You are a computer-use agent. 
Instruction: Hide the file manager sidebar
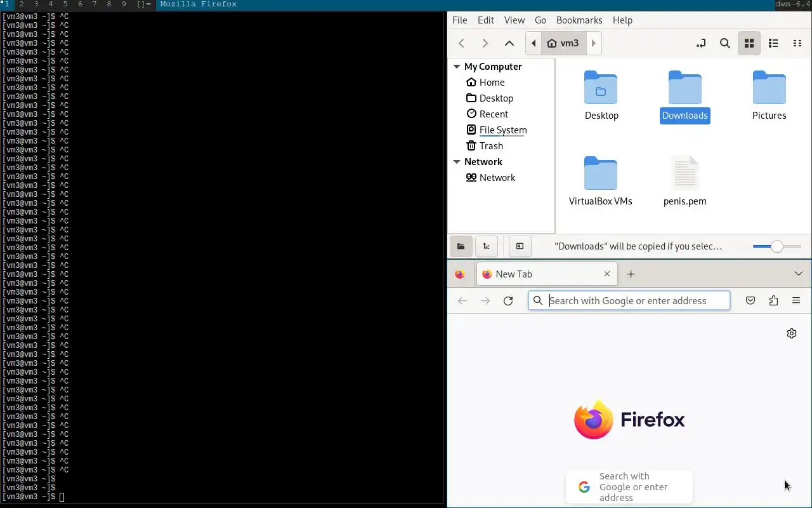520,246
